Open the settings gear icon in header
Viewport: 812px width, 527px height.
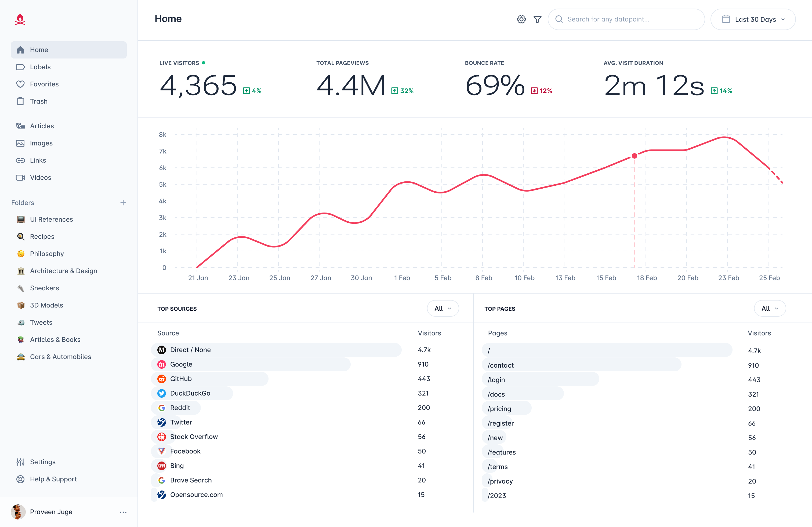coord(521,19)
